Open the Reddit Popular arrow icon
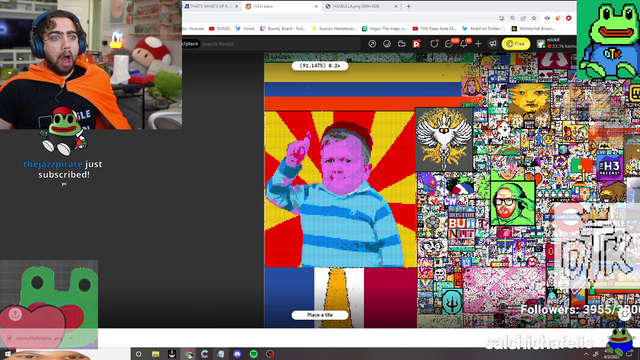 pos(372,44)
